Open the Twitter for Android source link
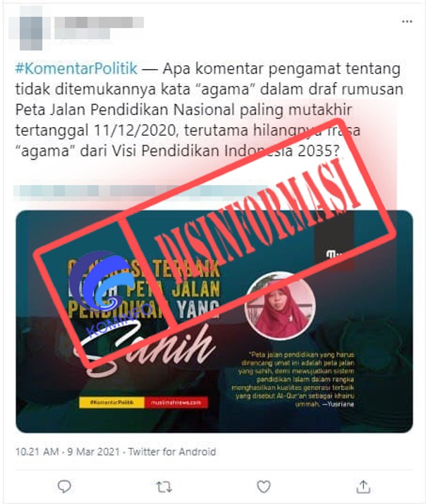The width and height of the screenshot is (426, 504). point(172,452)
